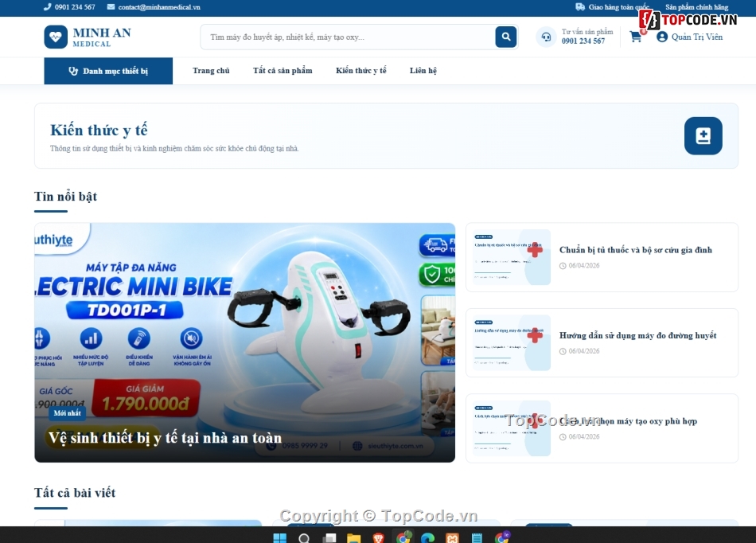The height and width of the screenshot is (543, 756).
Task: Open article about chọn máy tạo oxy phù hợp
Action: point(628,421)
